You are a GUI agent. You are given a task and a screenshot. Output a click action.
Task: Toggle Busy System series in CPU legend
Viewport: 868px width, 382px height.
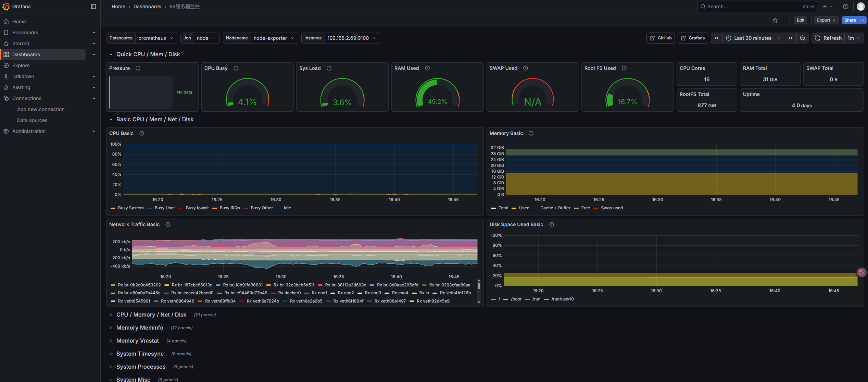point(130,208)
